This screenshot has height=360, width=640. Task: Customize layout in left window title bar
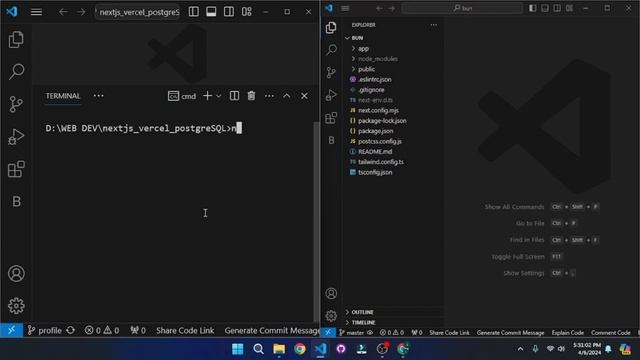(x=247, y=12)
